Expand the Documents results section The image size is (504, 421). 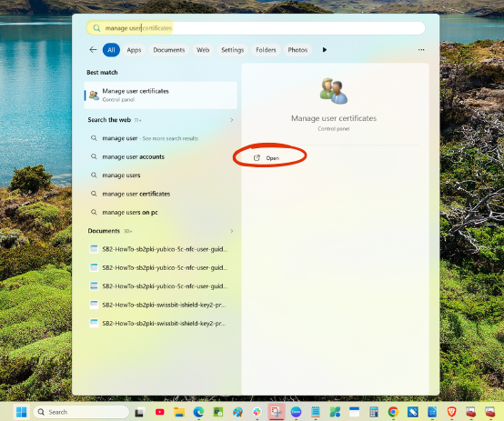[231, 231]
